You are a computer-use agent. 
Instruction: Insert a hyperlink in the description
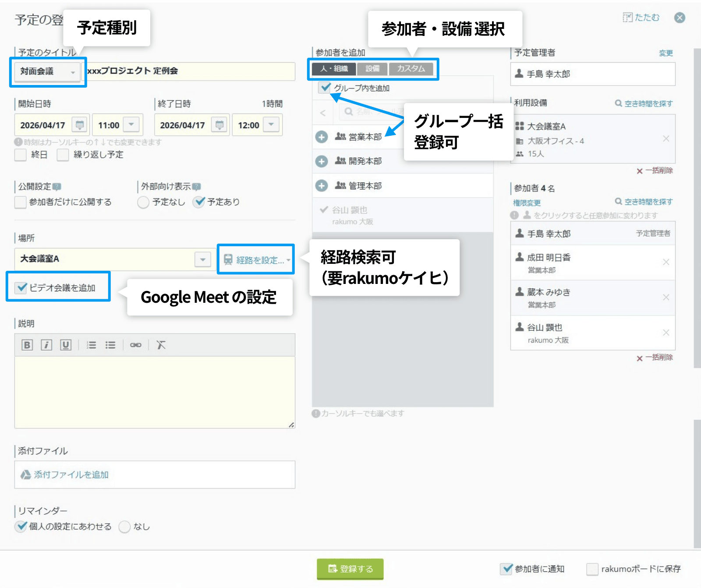coord(136,345)
